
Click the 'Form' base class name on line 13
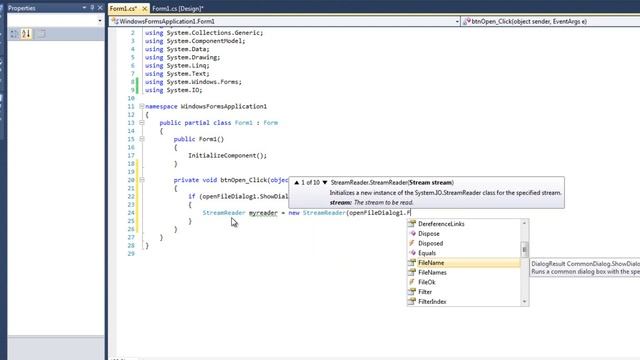tap(271, 123)
